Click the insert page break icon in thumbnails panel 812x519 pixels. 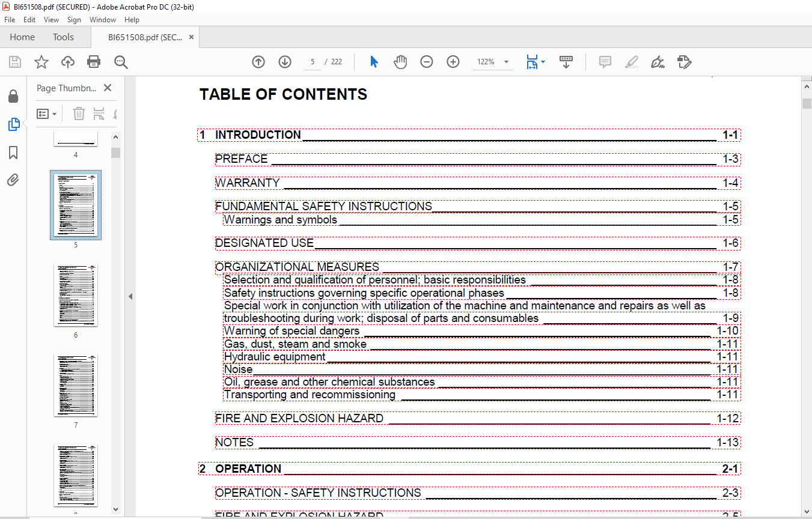tap(99, 114)
